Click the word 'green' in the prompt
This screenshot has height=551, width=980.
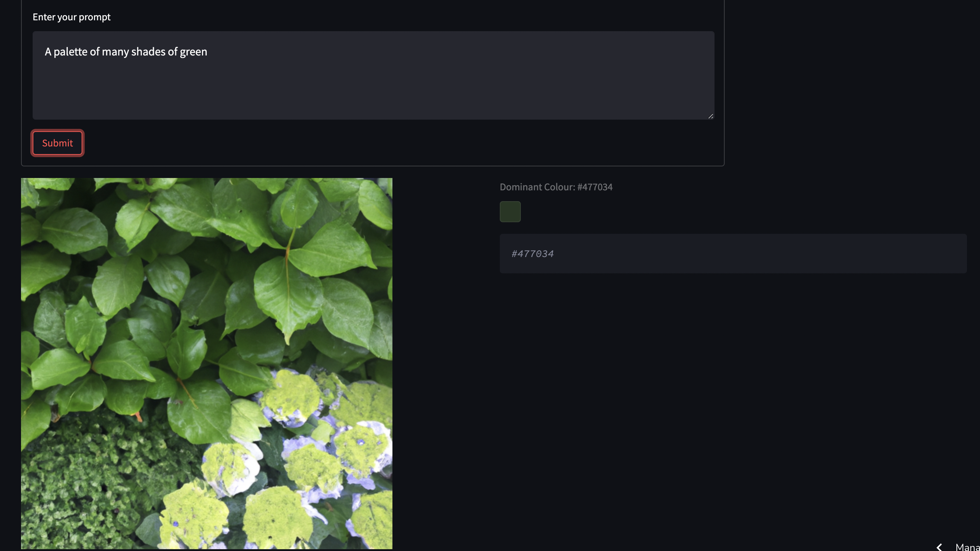tap(193, 52)
